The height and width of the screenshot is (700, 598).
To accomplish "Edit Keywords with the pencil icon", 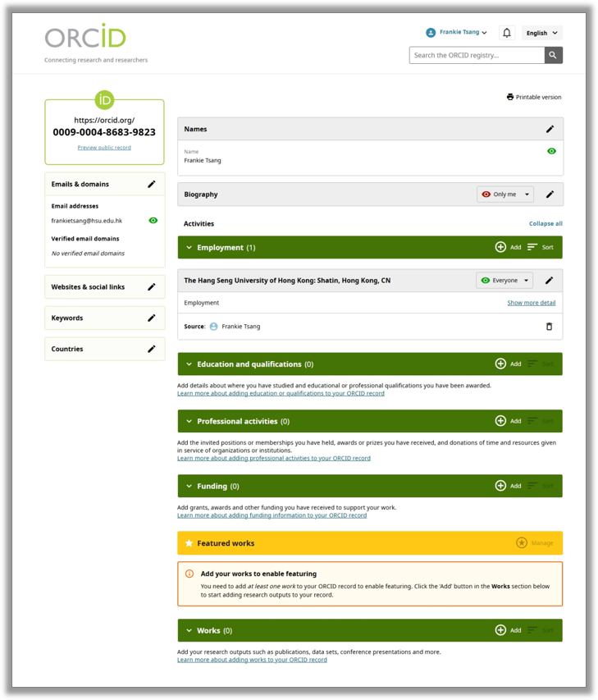I will click(152, 318).
